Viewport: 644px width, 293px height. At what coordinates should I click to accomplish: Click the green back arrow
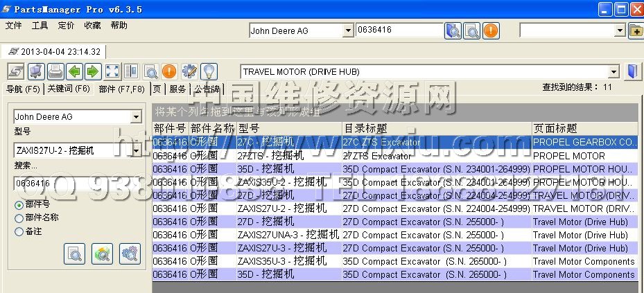(x=73, y=71)
